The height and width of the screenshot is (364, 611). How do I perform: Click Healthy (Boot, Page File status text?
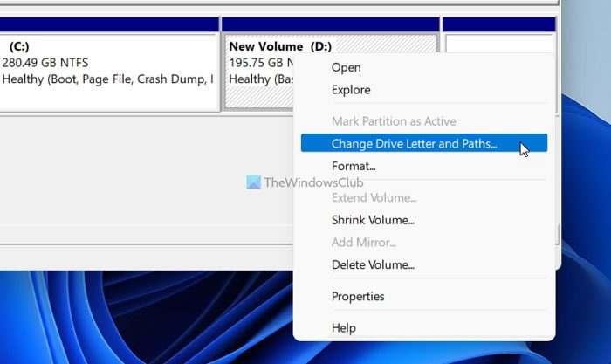(x=107, y=79)
